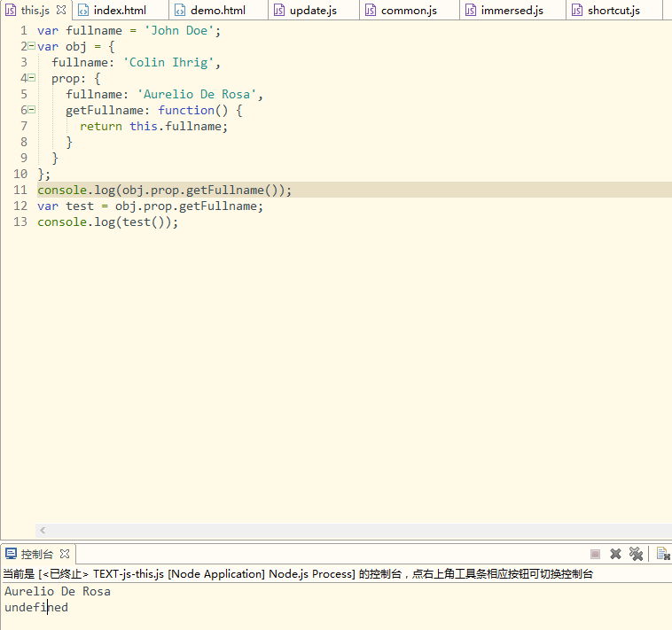Click the common.js file type icon
Image resolution: width=672 pixels, height=630 pixels.
pos(371,10)
